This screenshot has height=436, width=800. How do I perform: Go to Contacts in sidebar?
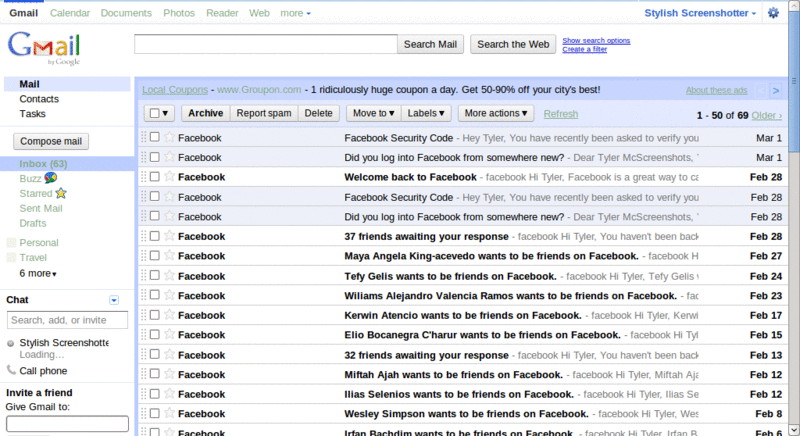(39, 99)
